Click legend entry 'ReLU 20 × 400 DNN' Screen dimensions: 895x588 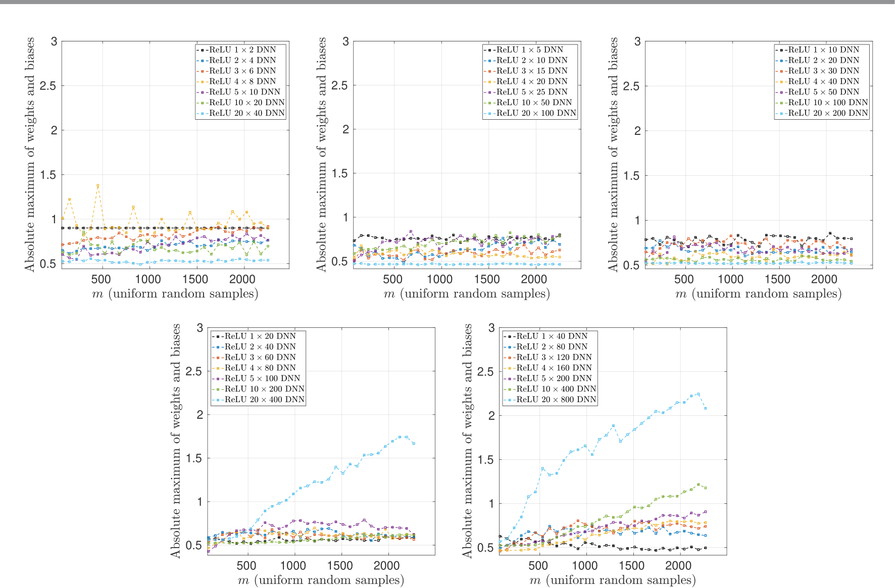[x=259, y=400]
